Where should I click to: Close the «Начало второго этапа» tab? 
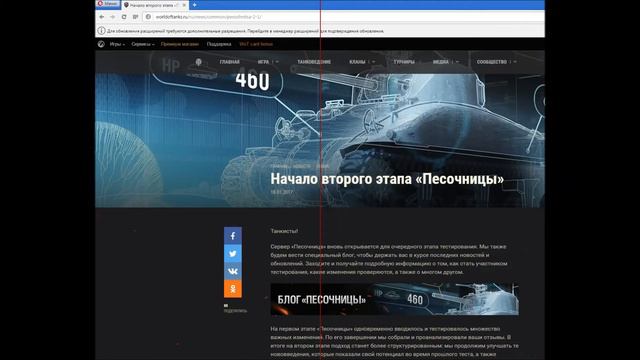coord(184,5)
